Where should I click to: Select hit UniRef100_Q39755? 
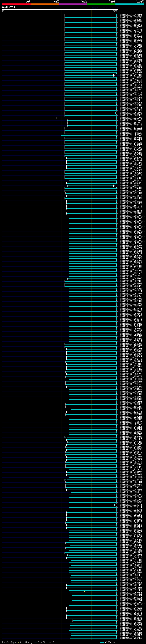[x=131, y=77]
